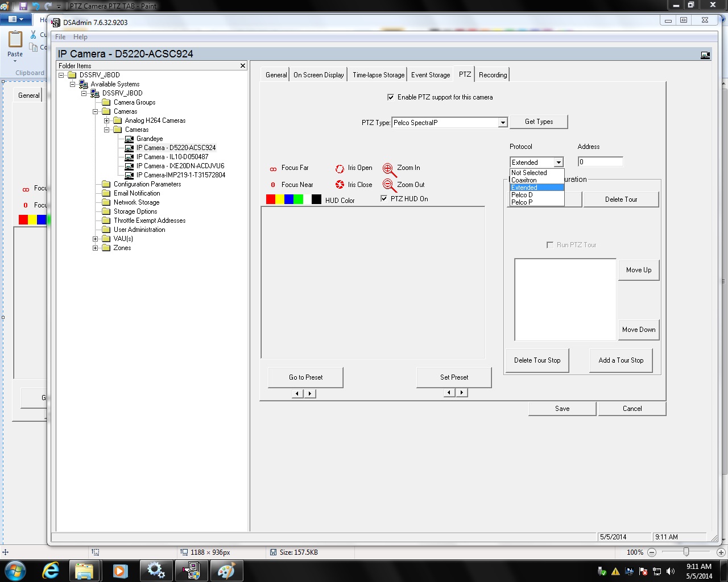The width and height of the screenshot is (728, 582).
Task: Open Internet Explorer from the taskbar
Action: point(51,570)
